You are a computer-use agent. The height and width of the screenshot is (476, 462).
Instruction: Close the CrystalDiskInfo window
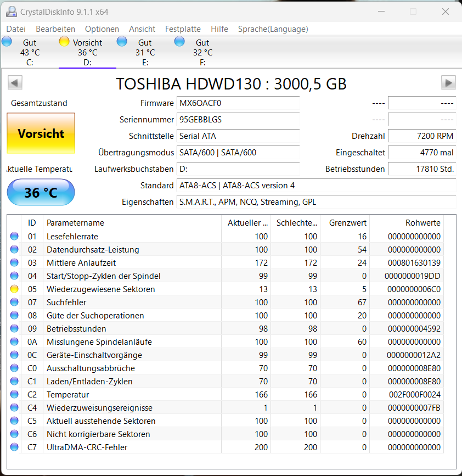pyautogui.click(x=446, y=12)
